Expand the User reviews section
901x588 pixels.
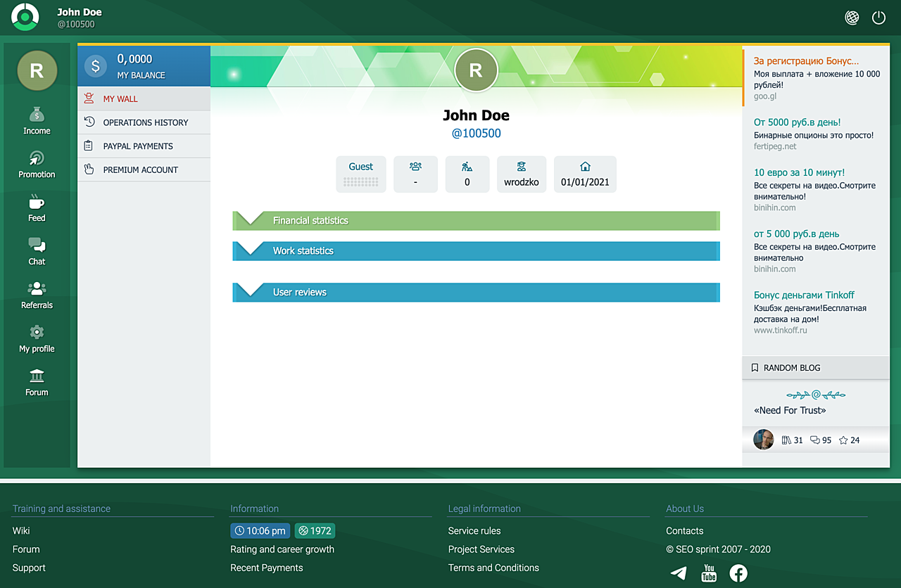(476, 293)
